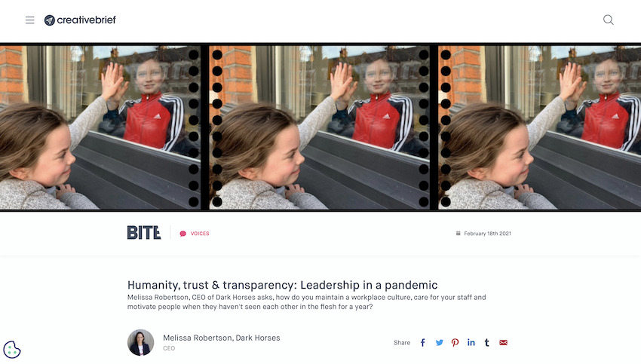Open the cookie preferences icon
Viewport: 641px width, 364px height.
pyautogui.click(x=12, y=350)
